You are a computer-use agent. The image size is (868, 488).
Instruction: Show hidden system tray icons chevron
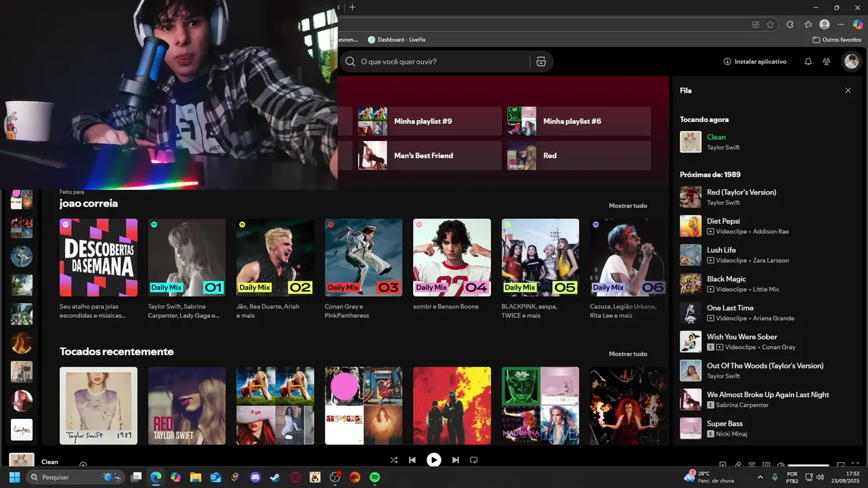(759, 477)
